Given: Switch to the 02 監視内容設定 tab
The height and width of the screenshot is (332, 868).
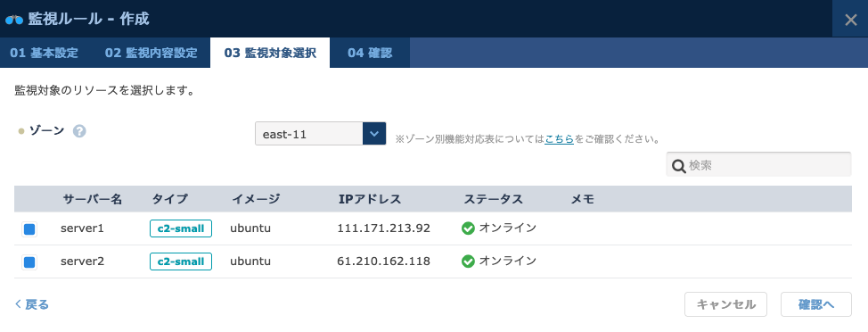Looking at the screenshot, I should coord(151,54).
